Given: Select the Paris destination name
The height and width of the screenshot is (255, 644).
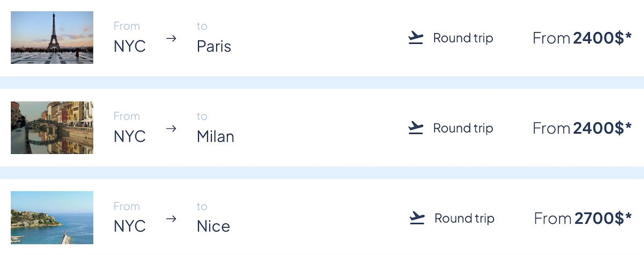Looking at the screenshot, I should pos(214,46).
